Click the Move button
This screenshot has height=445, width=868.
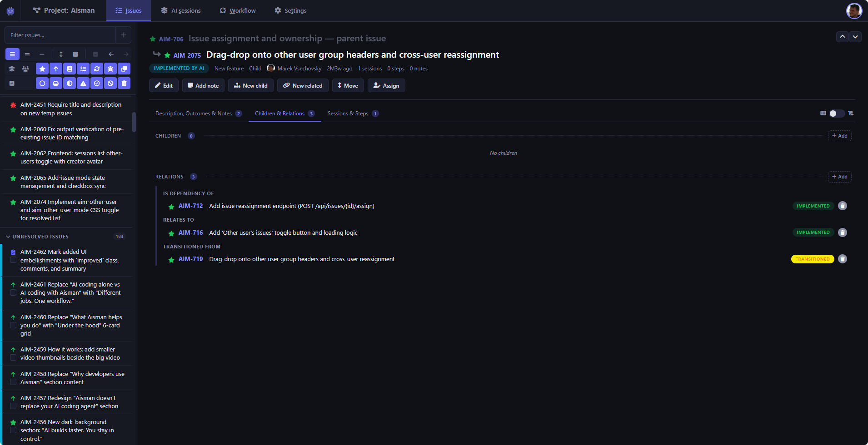click(348, 85)
